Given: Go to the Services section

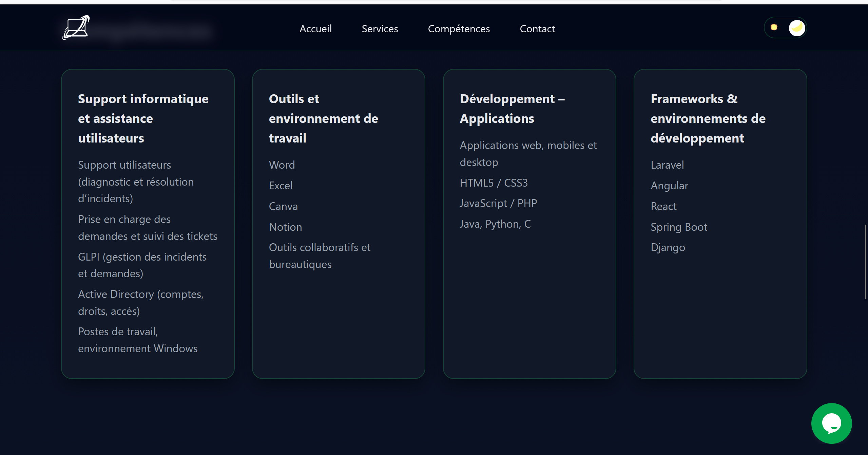Looking at the screenshot, I should (380, 29).
